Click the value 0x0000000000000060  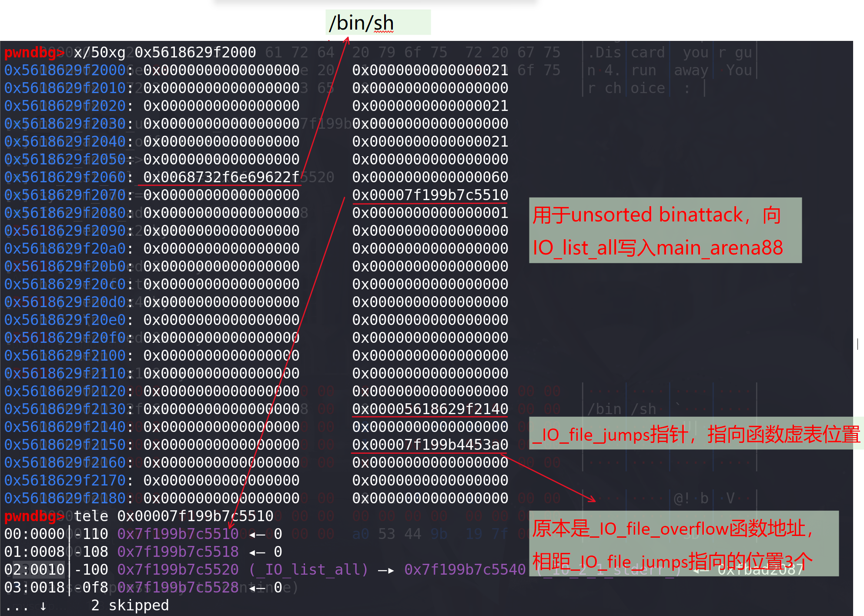coord(430,177)
